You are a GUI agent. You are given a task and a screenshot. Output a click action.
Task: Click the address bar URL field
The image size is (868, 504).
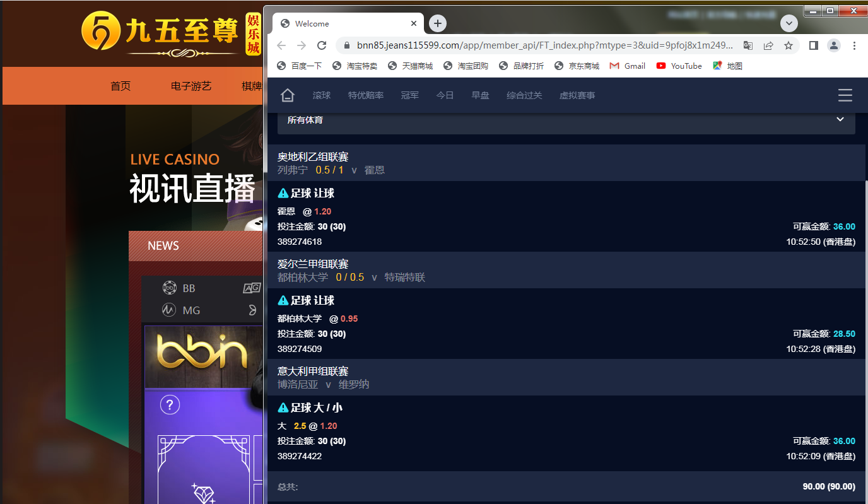click(x=545, y=45)
